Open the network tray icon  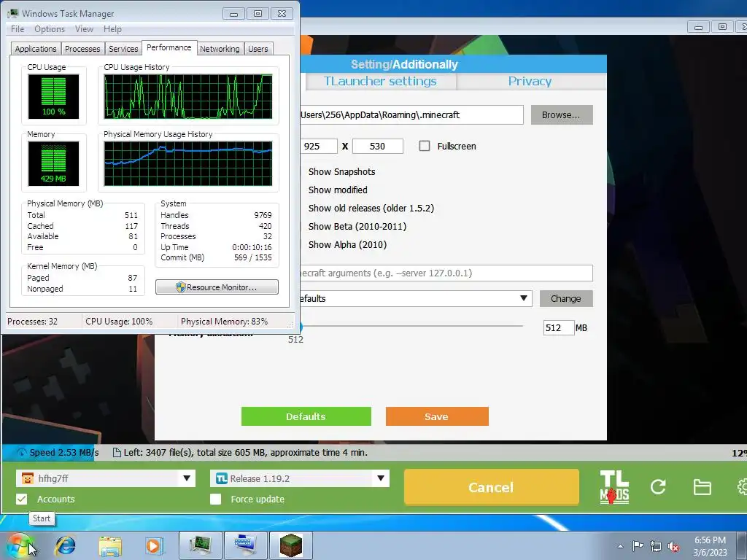pos(656,546)
